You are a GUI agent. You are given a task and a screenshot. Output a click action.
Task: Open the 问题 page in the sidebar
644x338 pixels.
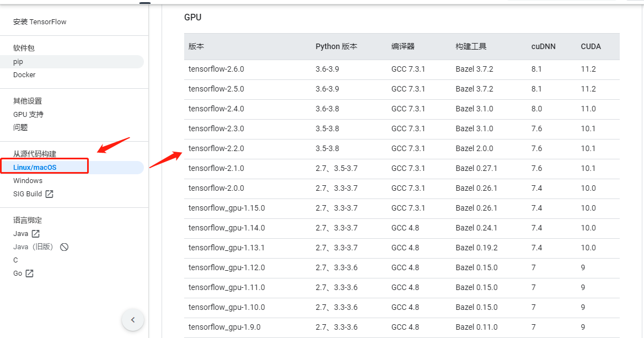tap(20, 127)
